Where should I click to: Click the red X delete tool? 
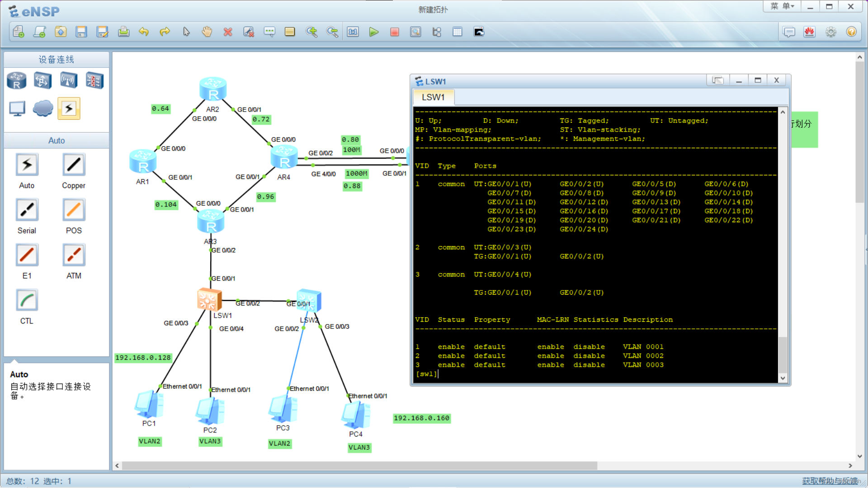point(228,32)
